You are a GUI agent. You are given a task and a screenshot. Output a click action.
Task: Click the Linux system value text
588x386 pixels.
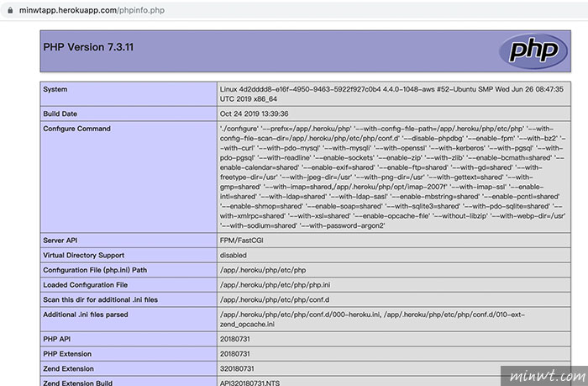pyautogui.click(x=391, y=94)
